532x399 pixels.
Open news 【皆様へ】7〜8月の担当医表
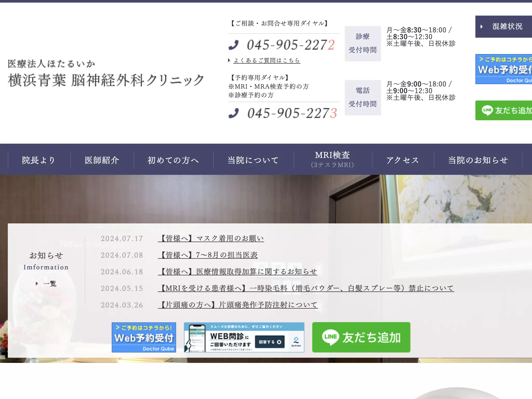(x=208, y=255)
